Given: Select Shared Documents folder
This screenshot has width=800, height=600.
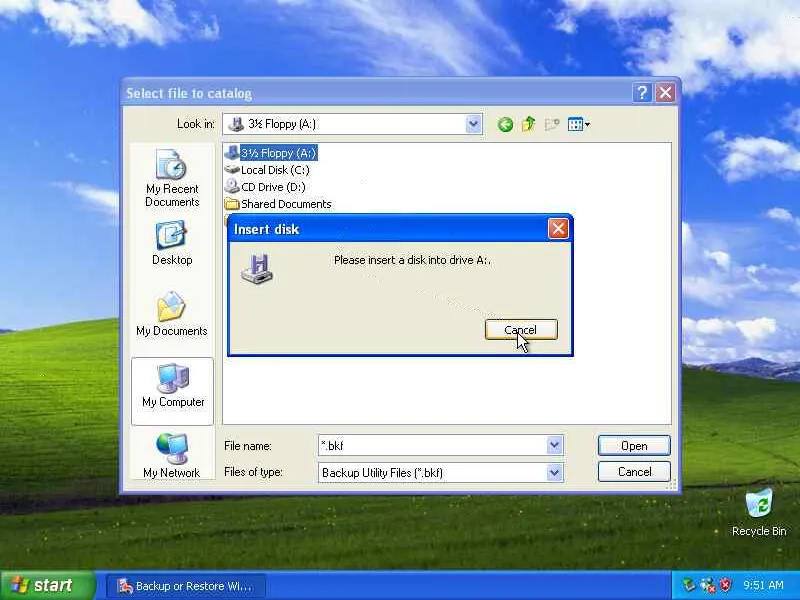Looking at the screenshot, I should (278, 204).
